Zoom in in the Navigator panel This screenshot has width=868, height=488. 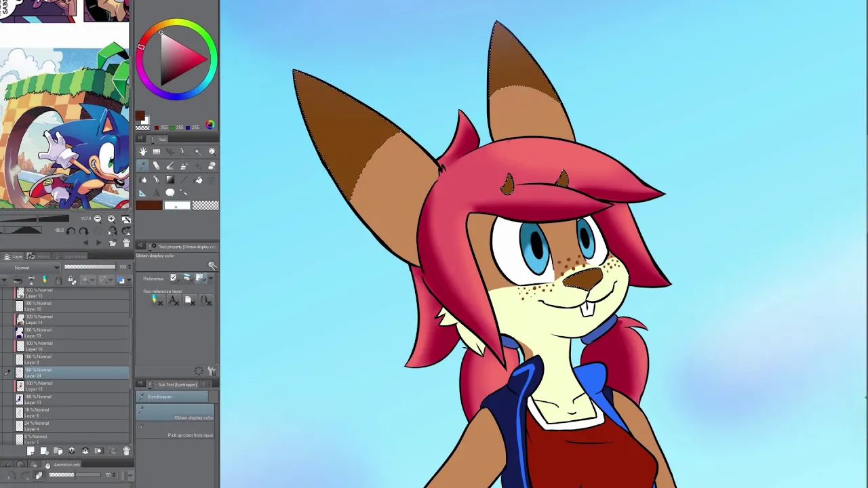[111, 219]
